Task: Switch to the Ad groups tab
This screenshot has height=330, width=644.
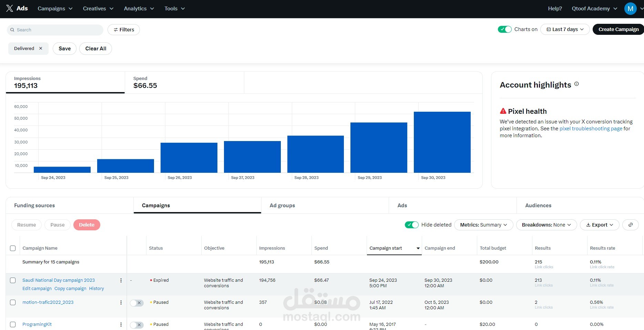Action: (x=282, y=206)
